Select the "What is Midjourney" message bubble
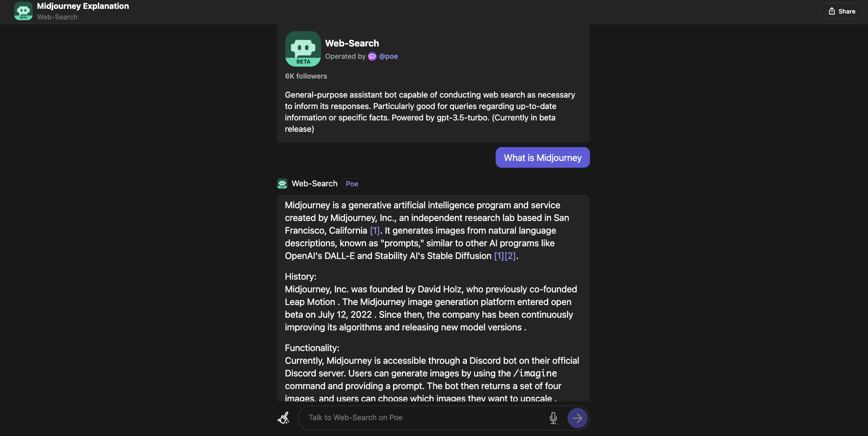 (x=542, y=157)
